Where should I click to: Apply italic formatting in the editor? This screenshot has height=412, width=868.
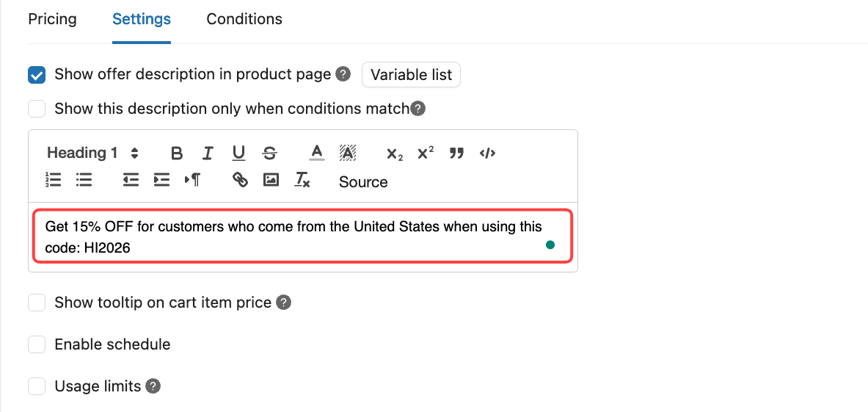pyautogui.click(x=208, y=153)
